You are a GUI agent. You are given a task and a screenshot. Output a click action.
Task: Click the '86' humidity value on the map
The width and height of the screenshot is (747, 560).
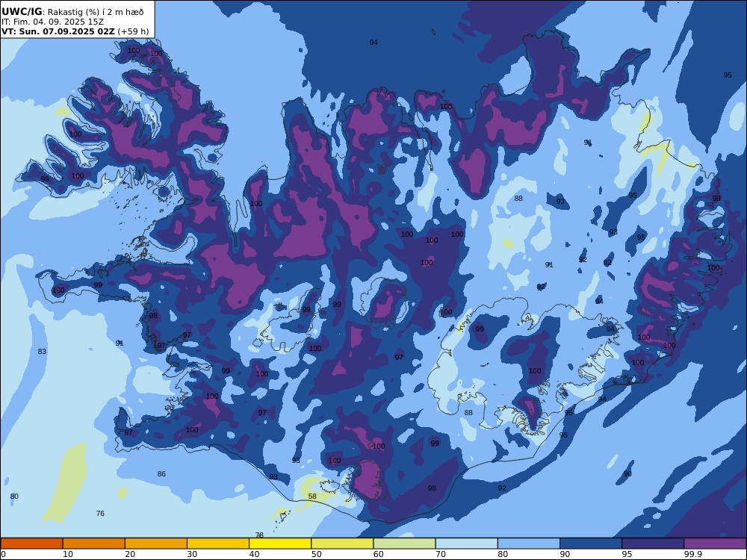(161, 474)
